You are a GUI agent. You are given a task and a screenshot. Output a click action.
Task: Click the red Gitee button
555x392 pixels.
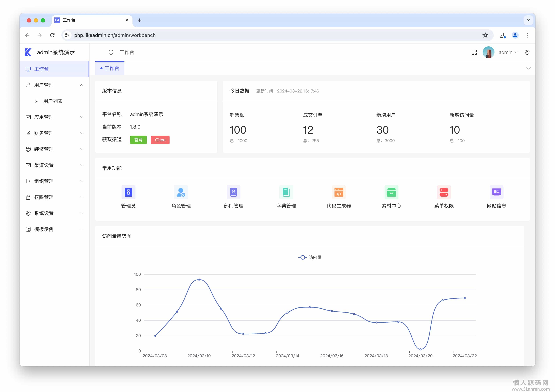click(160, 140)
